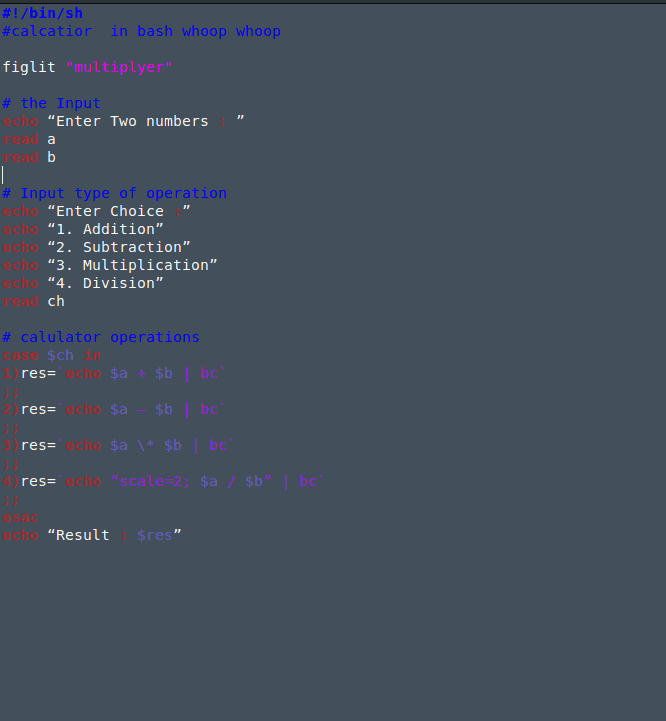The width and height of the screenshot is (666, 721).
Task: Place cursor on the 'read b' line
Action: [28, 157]
